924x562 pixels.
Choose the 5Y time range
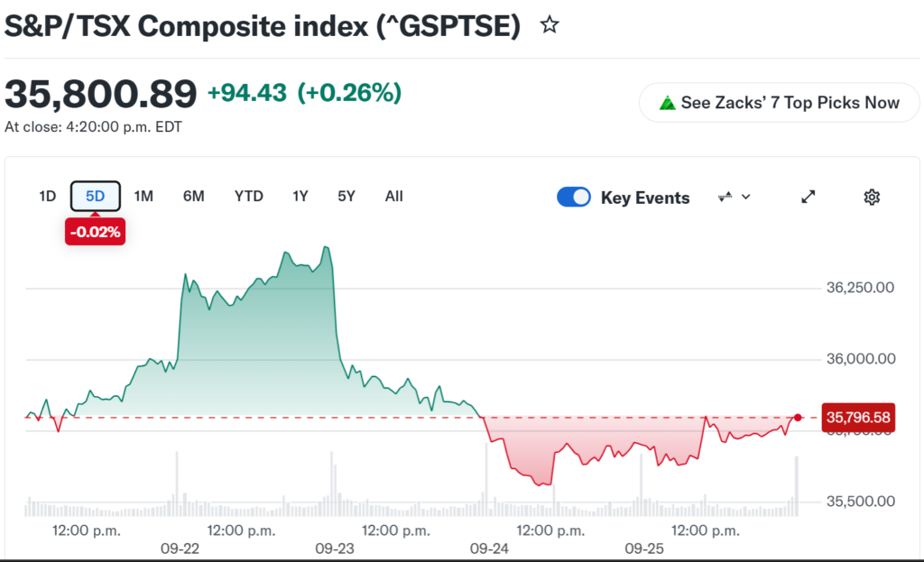[346, 196]
